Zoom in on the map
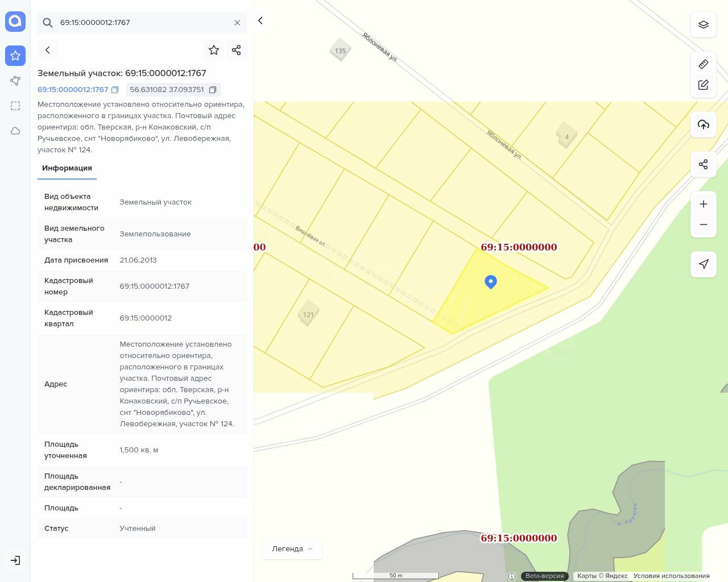The height and width of the screenshot is (582, 728). coord(703,204)
